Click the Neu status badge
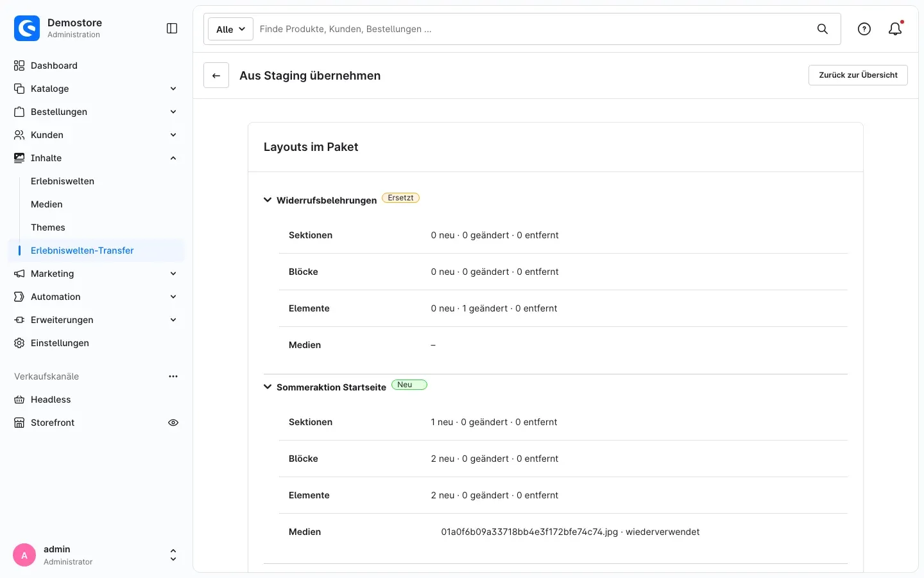 tap(409, 385)
